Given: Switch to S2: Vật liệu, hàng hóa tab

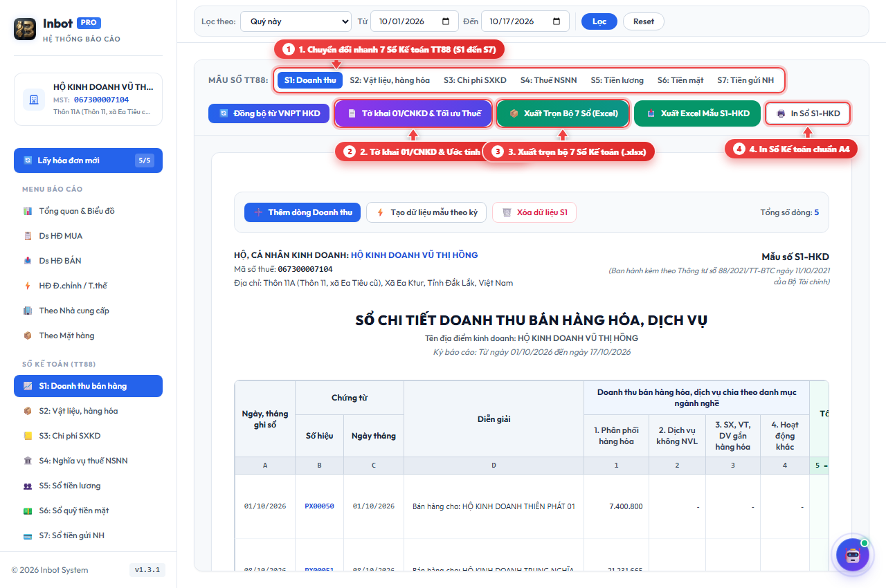Looking at the screenshot, I should point(390,80).
